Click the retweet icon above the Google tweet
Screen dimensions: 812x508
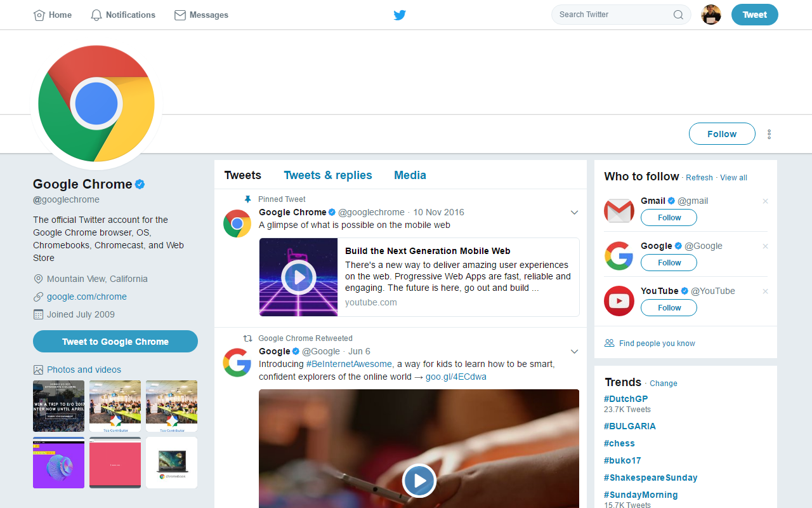tap(247, 338)
